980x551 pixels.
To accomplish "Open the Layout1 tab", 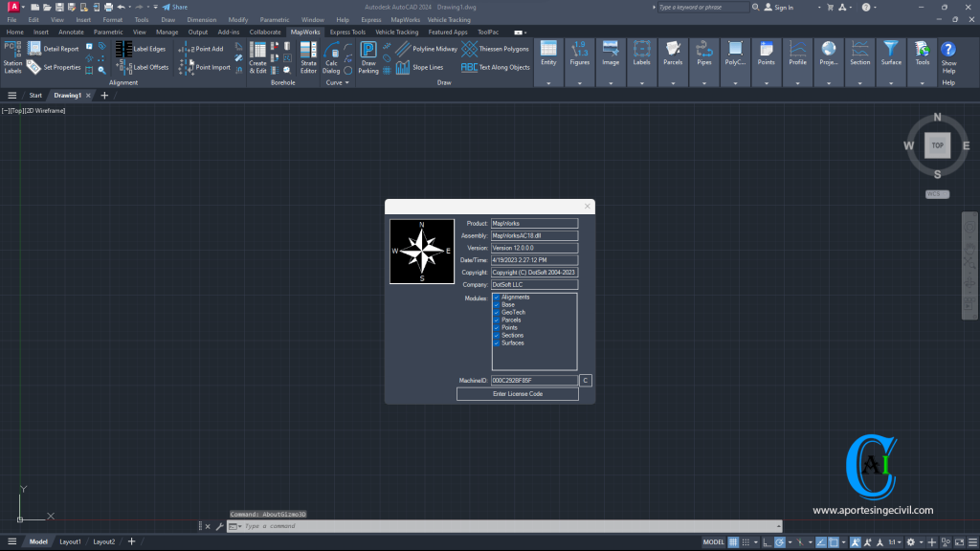I will click(x=71, y=541).
